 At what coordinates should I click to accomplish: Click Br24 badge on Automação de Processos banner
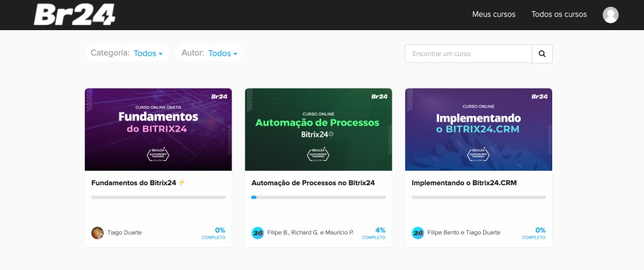379,97
